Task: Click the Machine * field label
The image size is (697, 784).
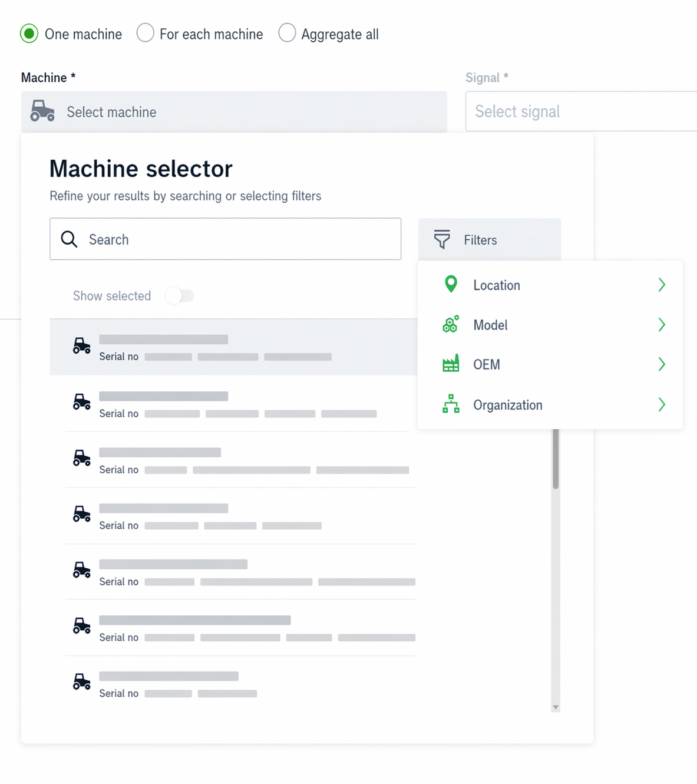Action: pyautogui.click(x=48, y=77)
